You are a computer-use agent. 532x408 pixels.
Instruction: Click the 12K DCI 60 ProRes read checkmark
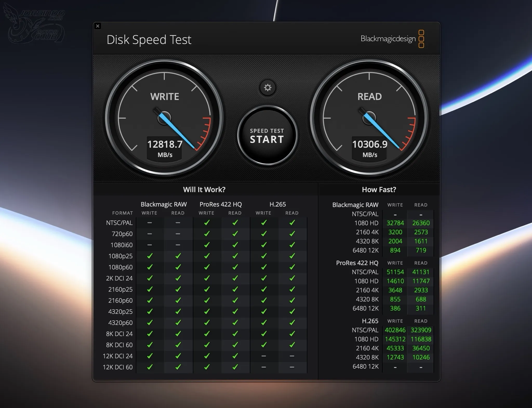(x=235, y=367)
